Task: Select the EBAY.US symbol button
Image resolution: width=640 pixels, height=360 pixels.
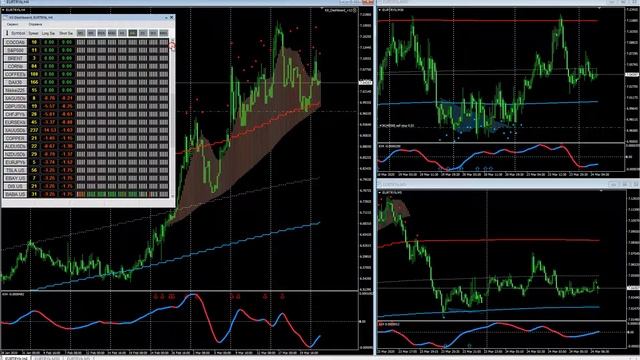Action: 16,178
